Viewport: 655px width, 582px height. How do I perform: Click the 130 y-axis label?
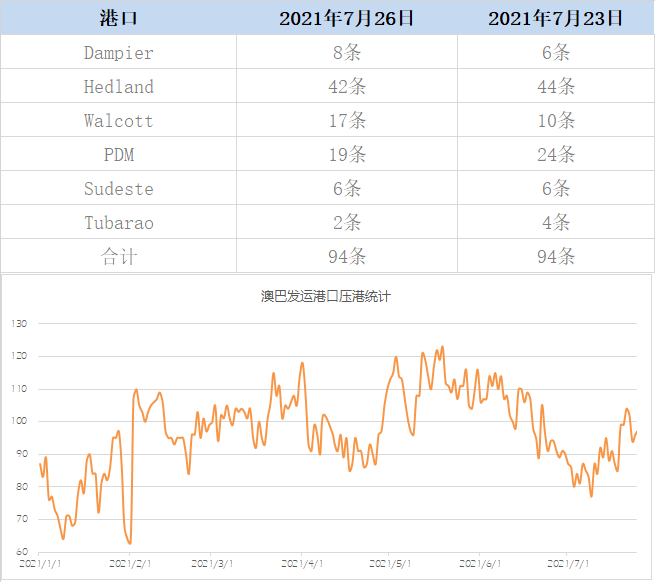click(19, 323)
